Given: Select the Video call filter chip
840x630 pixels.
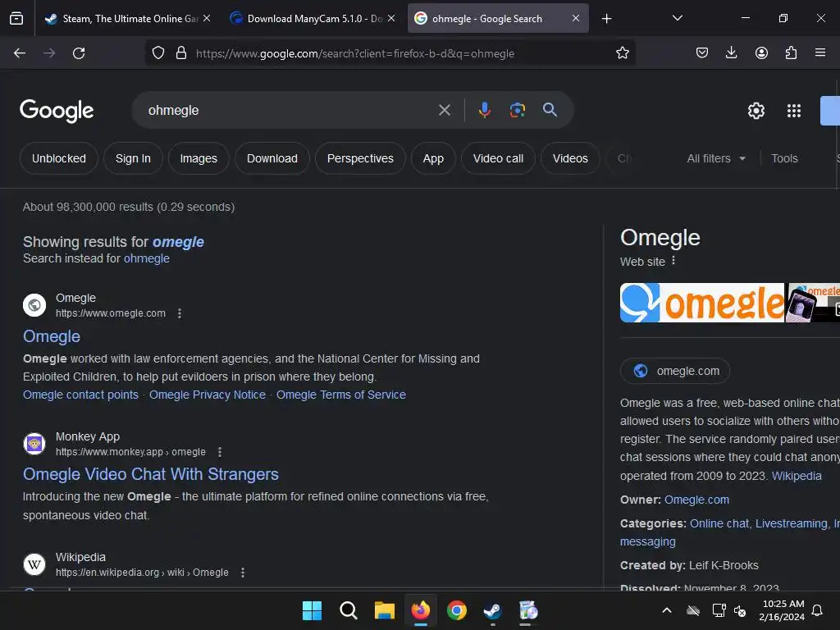Looking at the screenshot, I should 498,158.
